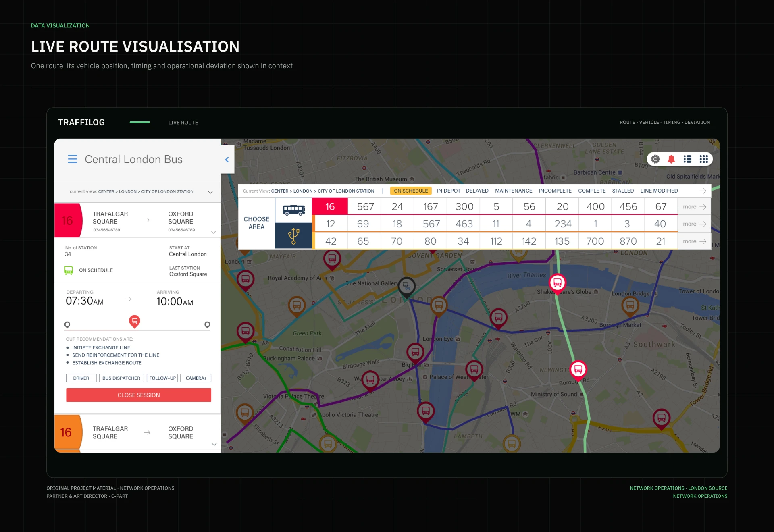Click the orange bus pin near London Bridge
774x532 pixels.
tap(630, 306)
